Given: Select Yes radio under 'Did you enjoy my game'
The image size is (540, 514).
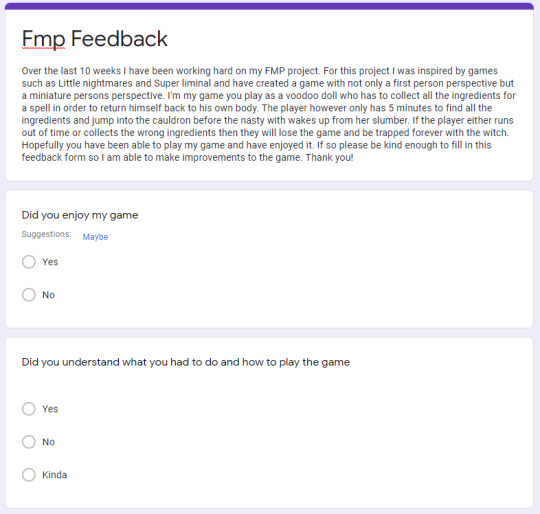Looking at the screenshot, I should tap(29, 262).
